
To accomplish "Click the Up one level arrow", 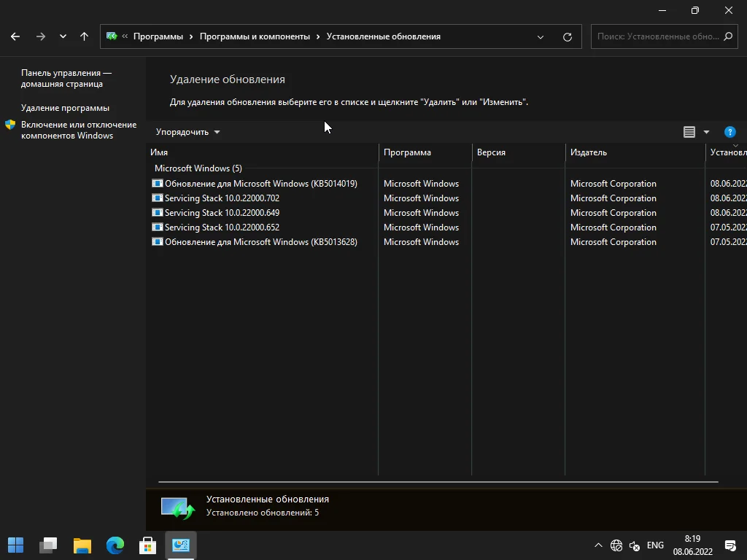I will (x=84, y=36).
